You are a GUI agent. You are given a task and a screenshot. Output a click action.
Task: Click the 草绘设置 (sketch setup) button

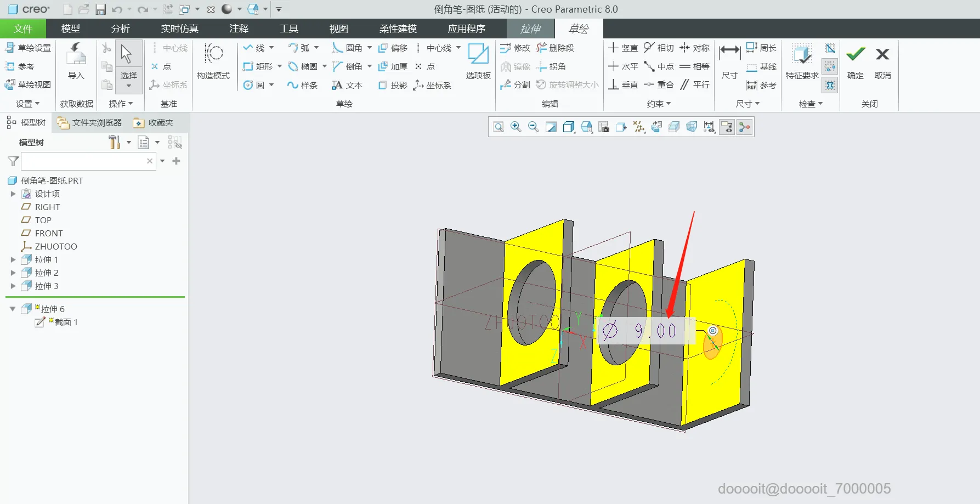coord(28,48)
